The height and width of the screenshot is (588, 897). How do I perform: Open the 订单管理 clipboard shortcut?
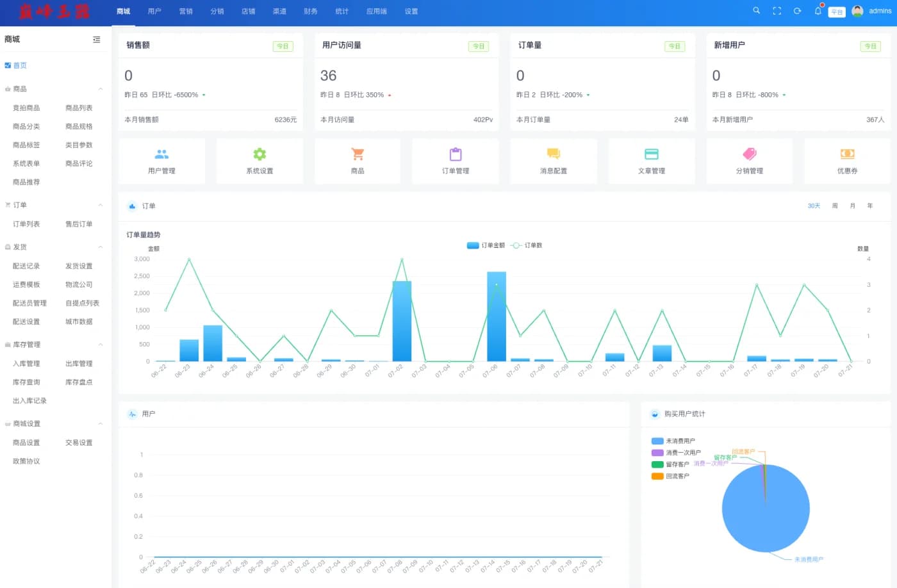coord(456,154)
